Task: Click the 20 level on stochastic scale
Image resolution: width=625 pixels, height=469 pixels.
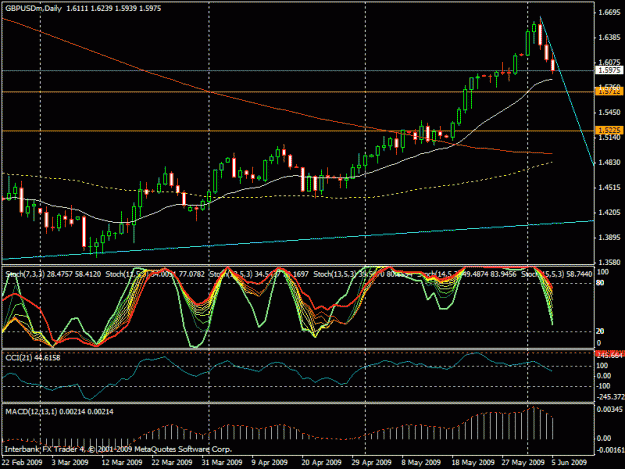Action: (x=600, y=331)
